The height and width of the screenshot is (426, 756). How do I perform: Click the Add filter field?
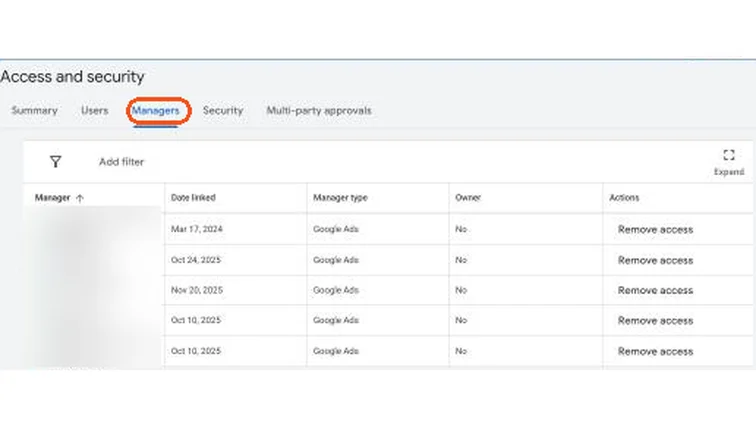click(122, 162)
